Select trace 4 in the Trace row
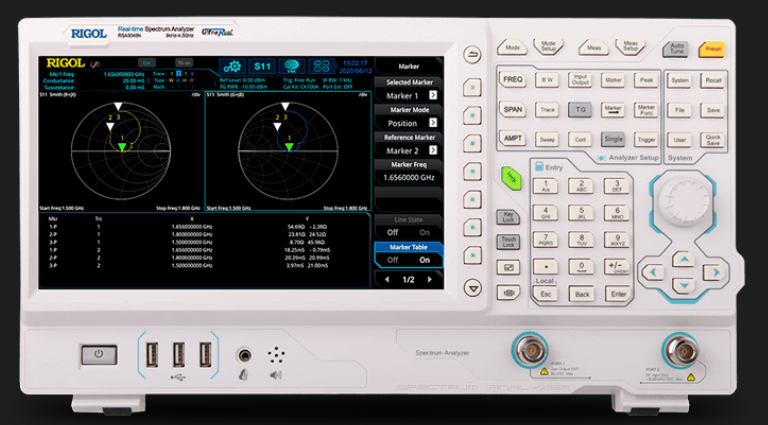This screenshot has height=425, width=768. tap(192, 73)
